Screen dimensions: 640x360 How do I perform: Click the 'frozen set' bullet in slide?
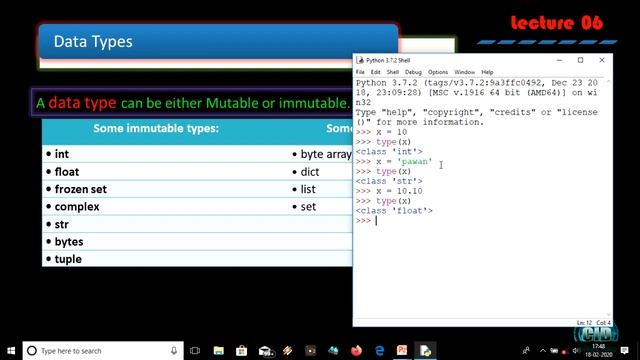click(76, 189)
